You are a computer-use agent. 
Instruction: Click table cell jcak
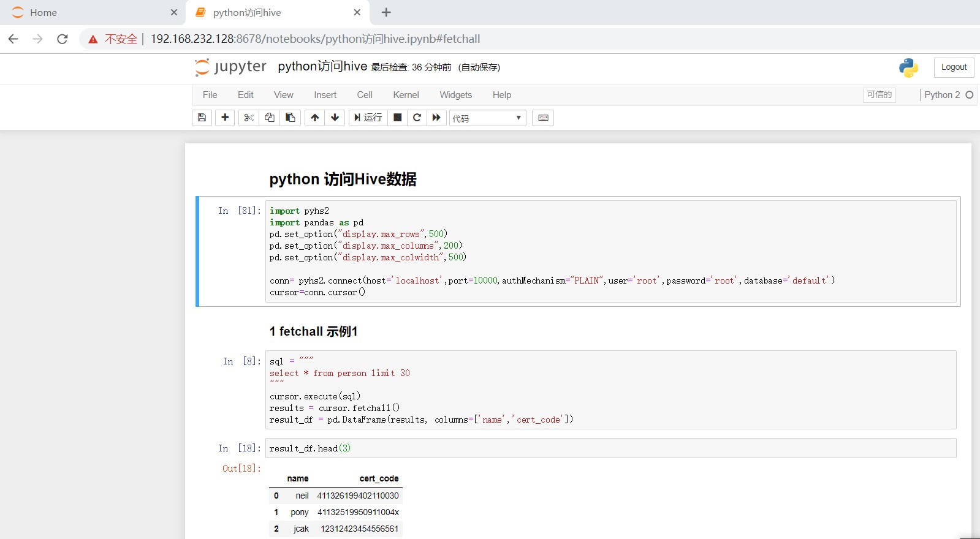[301, 529]
